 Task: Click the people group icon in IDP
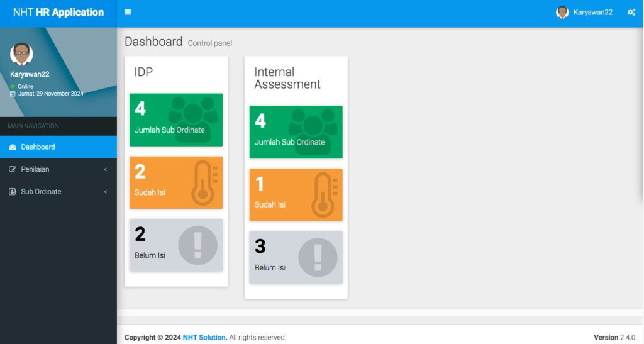192,118
